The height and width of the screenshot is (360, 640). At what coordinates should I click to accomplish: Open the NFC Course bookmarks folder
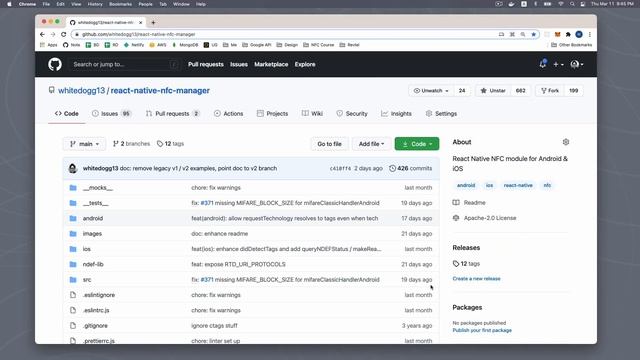(x=318, y=45)
